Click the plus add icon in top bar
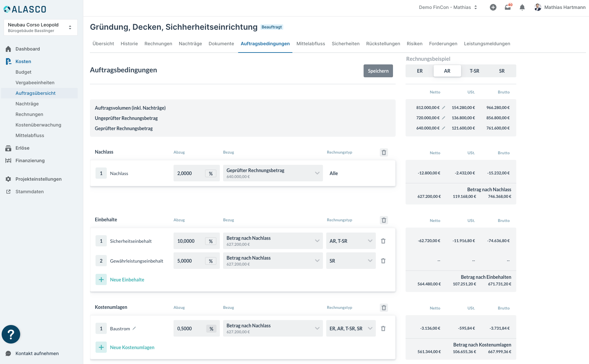The height and width of the screenshot is (364, 589). coord(493,7)
